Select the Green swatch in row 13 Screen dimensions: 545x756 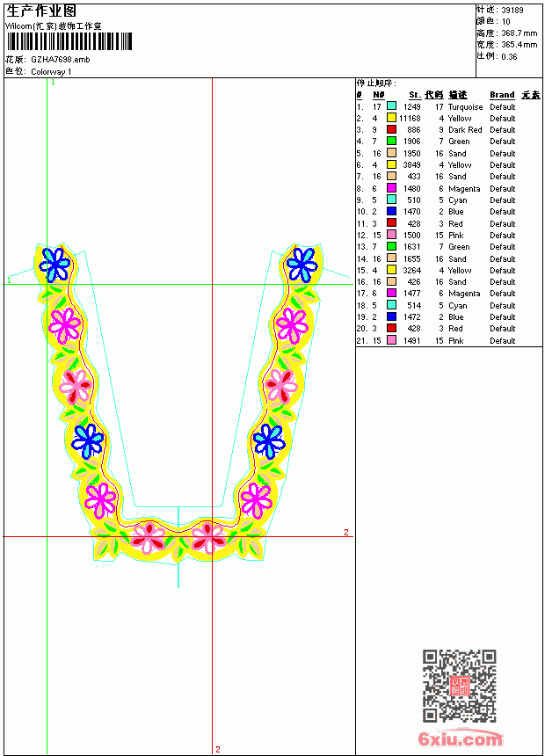click(392, 246)
